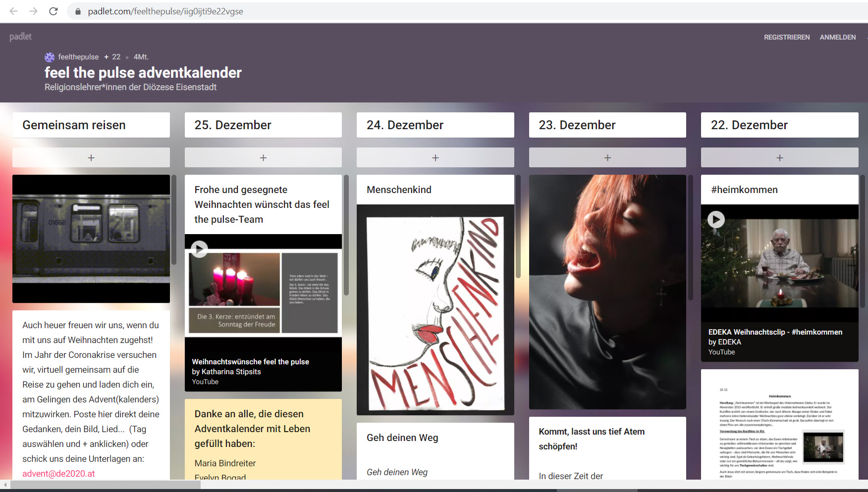The height and width of the screenshot is (492, 868).
Task: Open the train video thumbnail
Action: [91, 239]
